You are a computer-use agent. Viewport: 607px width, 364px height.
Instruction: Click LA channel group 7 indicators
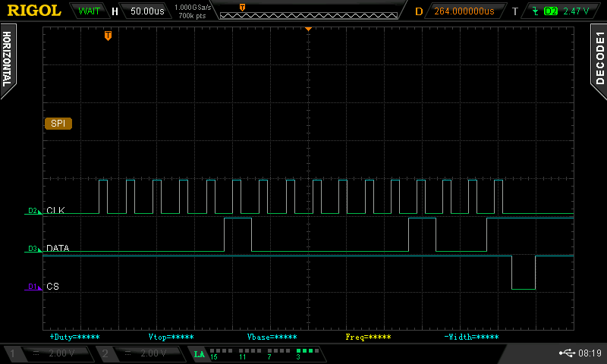pyautogui.click(x=278, y=353)
